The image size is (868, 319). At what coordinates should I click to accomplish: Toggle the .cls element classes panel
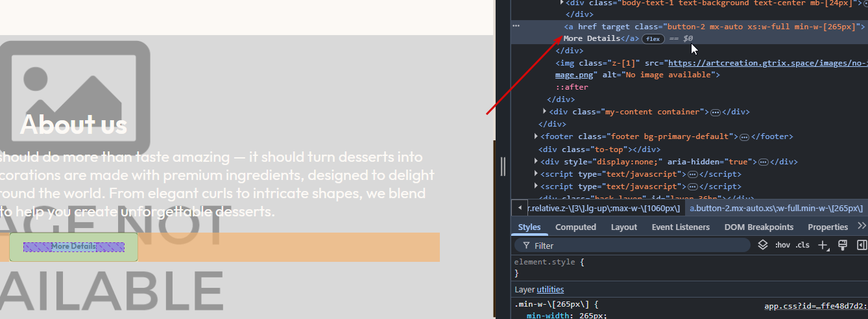(803, 245)
